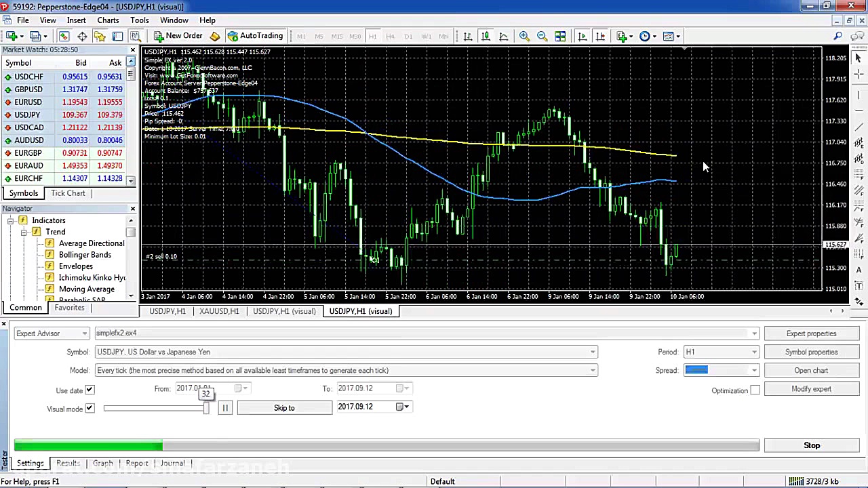Switch chart to candlestick mode
The width and height of the screenshot is (868, 488).
tap(486, 36)
